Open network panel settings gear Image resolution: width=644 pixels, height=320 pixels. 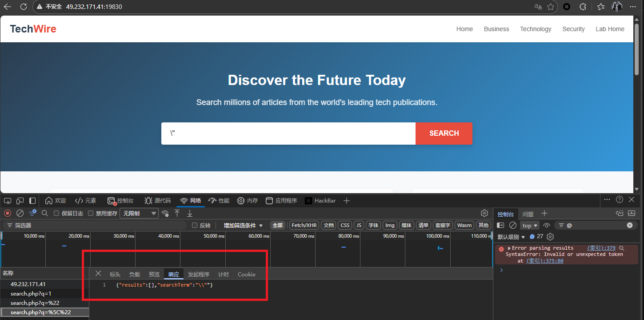tap(484, 214)
